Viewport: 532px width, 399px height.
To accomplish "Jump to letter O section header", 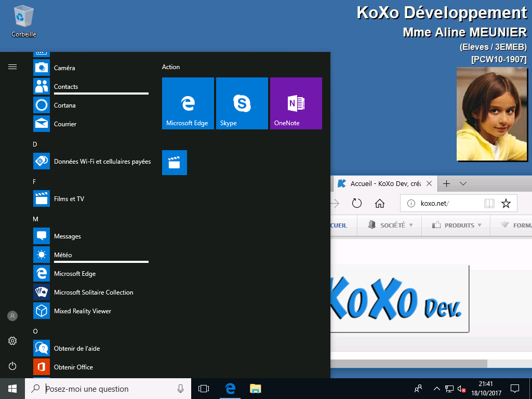I will [x=35, y=331].
